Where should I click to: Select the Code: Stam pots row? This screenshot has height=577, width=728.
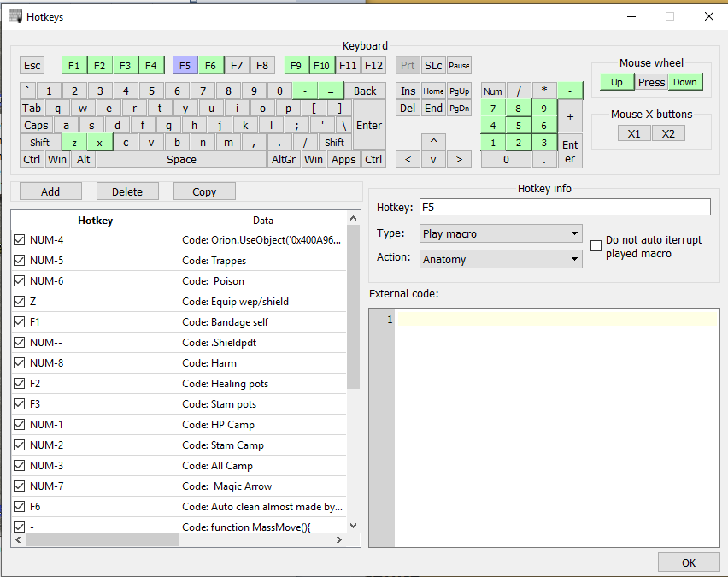[x=179, y=404]
